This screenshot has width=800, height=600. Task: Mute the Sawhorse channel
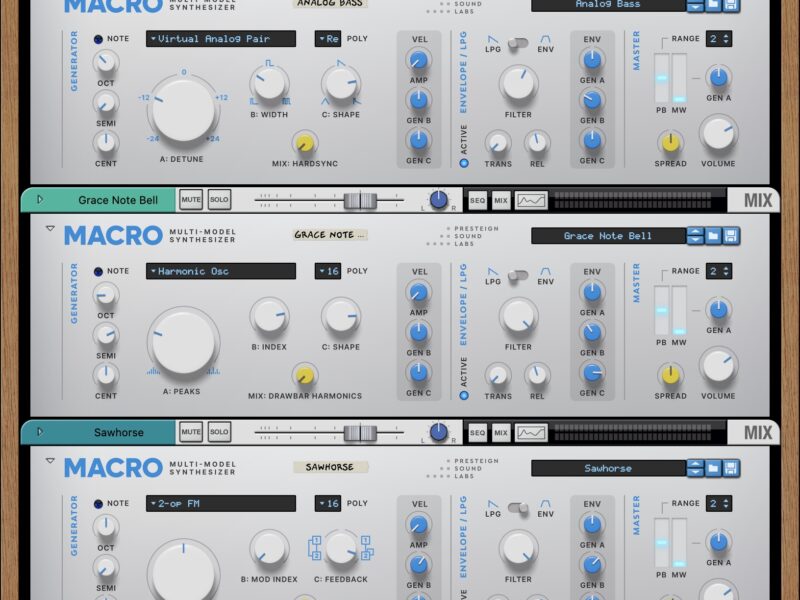191,432
